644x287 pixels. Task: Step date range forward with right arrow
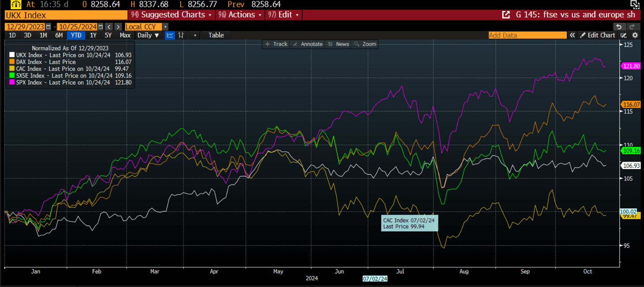tap(118, 27)
